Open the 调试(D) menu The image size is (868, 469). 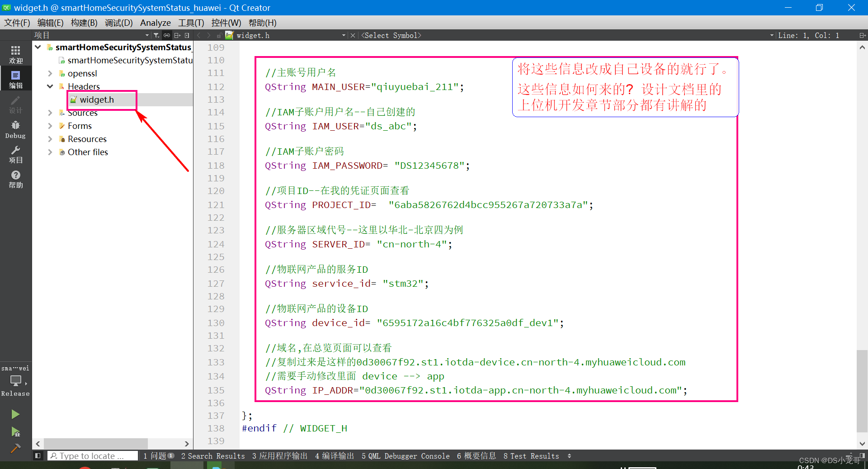[x=119, y=23]
